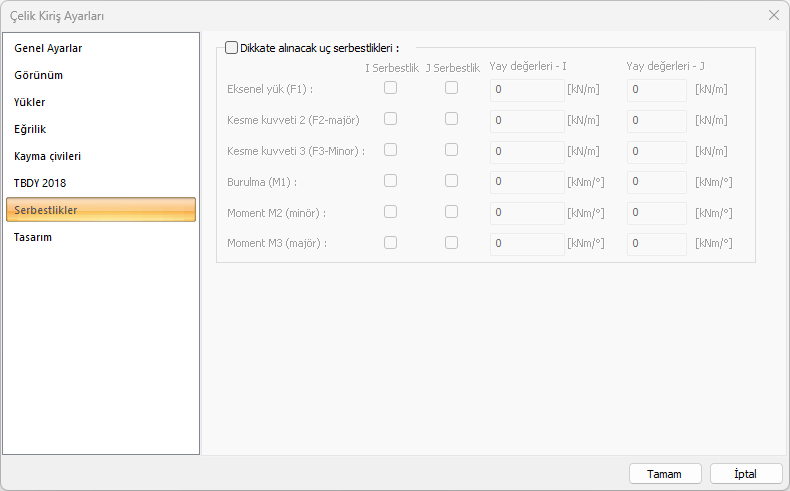
Task: Check I Serbestlik for Moment M3 (majör)
Action: (x=391, y=242)
